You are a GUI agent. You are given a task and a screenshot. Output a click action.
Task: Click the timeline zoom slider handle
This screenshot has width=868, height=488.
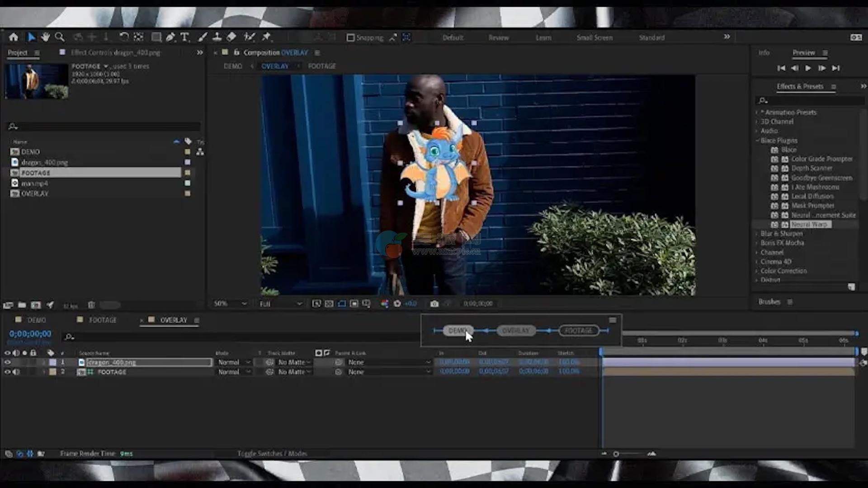[x=616, y=454]
